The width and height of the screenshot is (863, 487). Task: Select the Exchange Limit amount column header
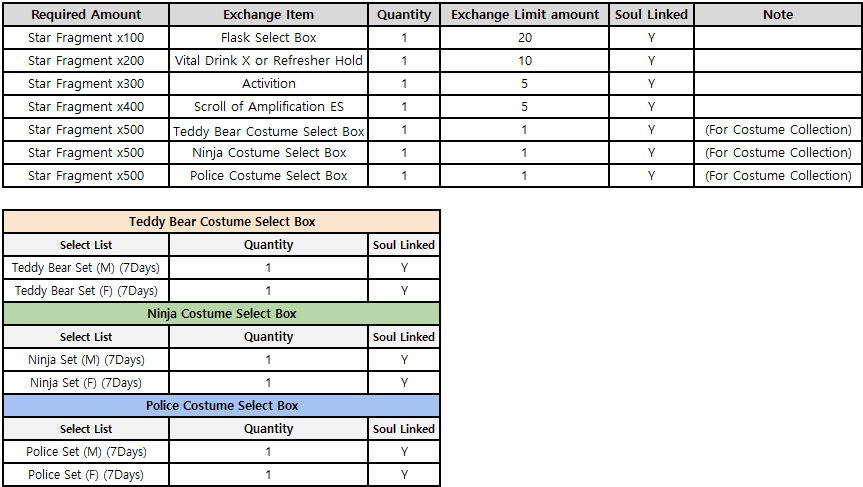pos(525,15)
